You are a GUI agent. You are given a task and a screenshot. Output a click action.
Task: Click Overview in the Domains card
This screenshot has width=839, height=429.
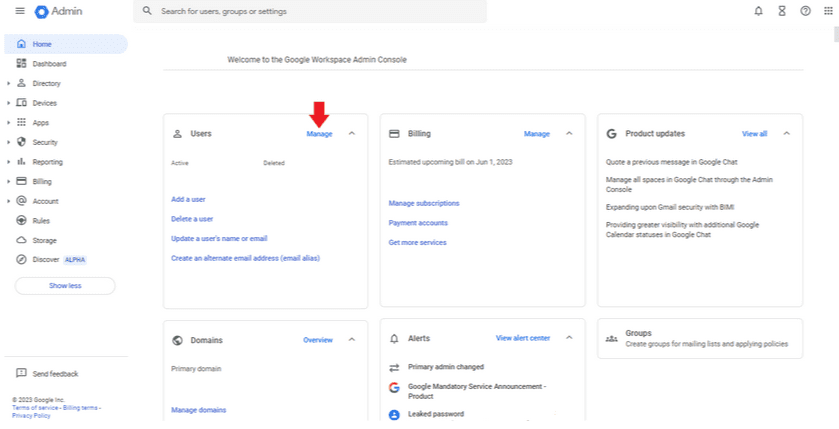[318, 340]
